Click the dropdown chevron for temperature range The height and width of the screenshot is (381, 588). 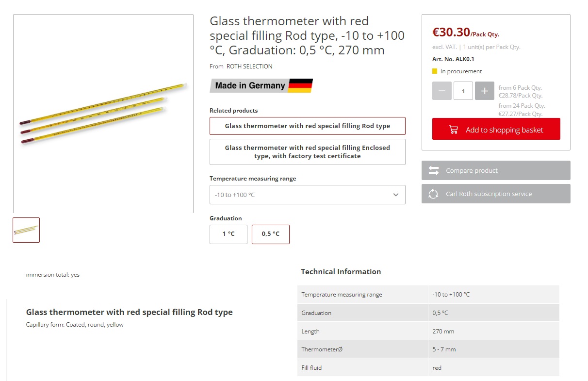[396, 195]
